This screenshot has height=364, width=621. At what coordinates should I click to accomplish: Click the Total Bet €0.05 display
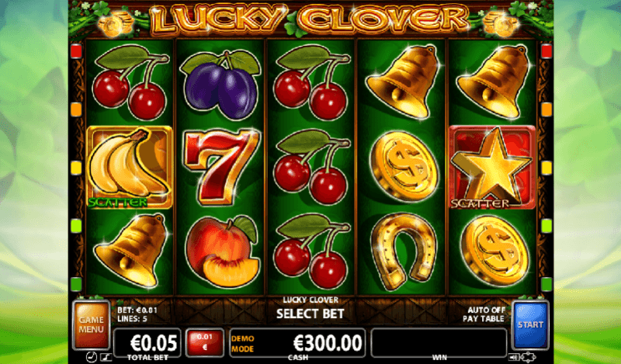147,342
